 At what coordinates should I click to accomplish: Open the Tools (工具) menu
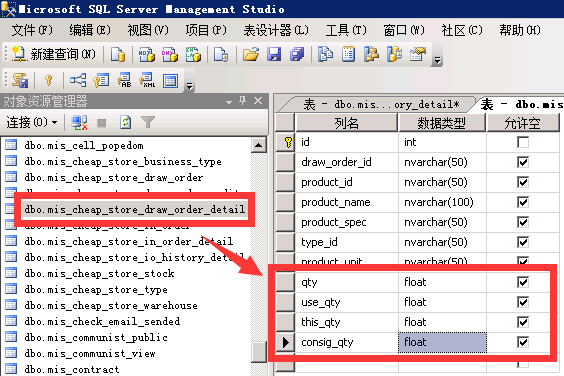tap(346, 30)
